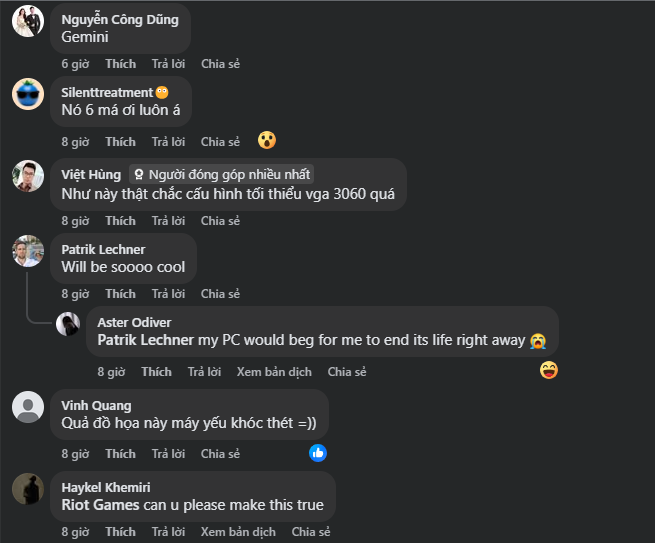Screen dimensions: 655x543
Task: Open Silenttreatment's sunglasses avatar
Action: click(27, 94)
